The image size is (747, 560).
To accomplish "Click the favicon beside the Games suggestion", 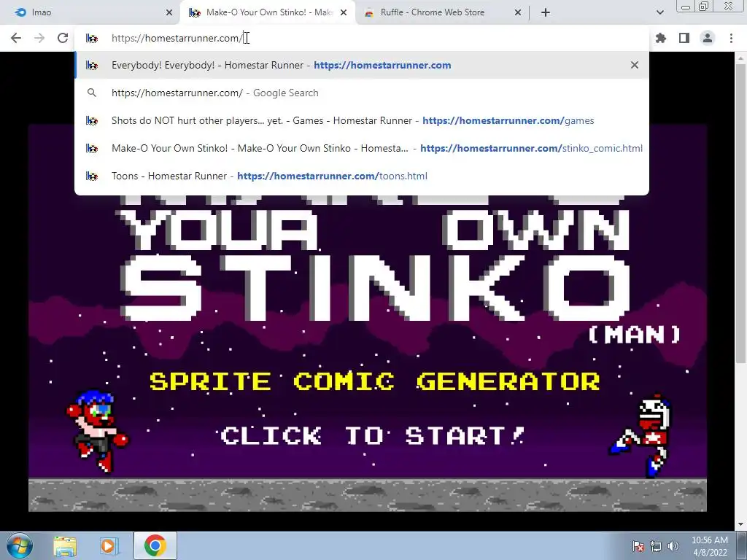I will (92, 120).
